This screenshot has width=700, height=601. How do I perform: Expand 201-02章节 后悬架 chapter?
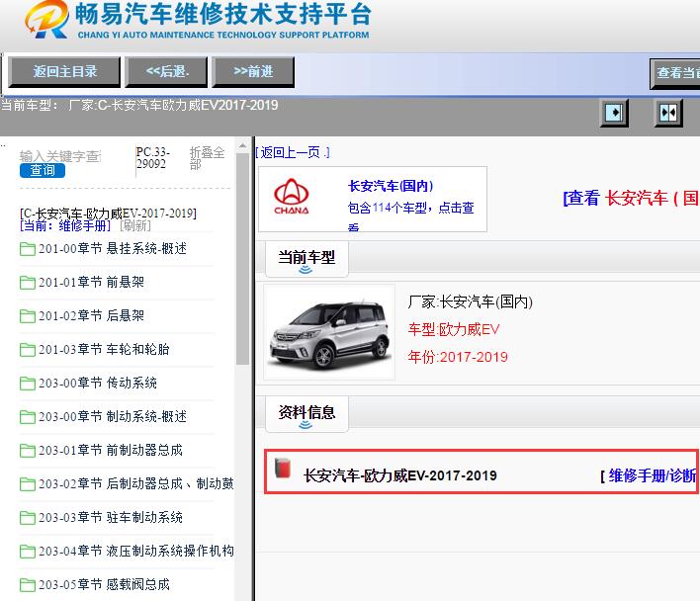pyautogui.click(x=92, y=316)
